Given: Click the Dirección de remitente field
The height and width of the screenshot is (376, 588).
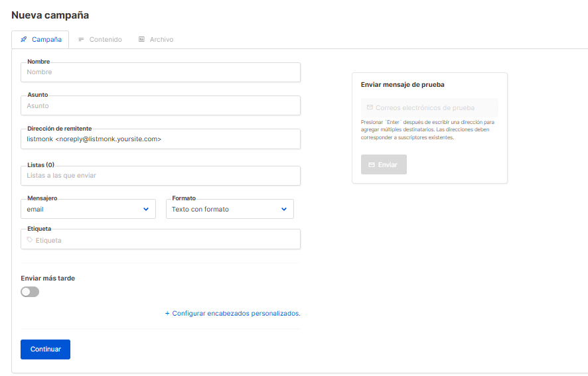Looking at the screenshot, I should click(x=161, y=139).
